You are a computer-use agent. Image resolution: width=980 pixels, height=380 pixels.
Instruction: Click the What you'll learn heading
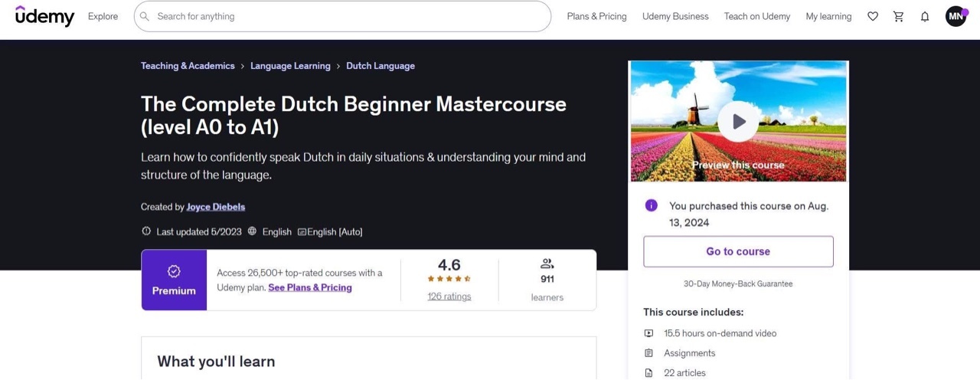[x=216, y=362]
